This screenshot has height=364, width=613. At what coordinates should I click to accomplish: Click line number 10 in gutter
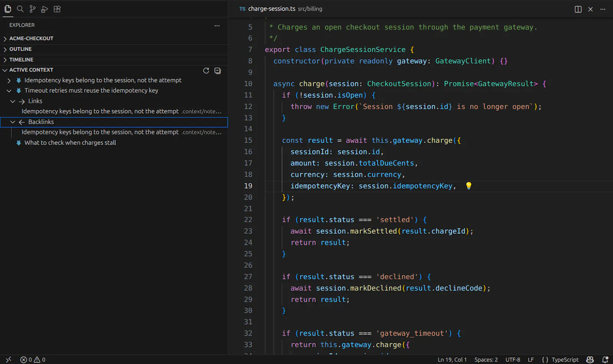pyautogui.click(x=248, y=84)
